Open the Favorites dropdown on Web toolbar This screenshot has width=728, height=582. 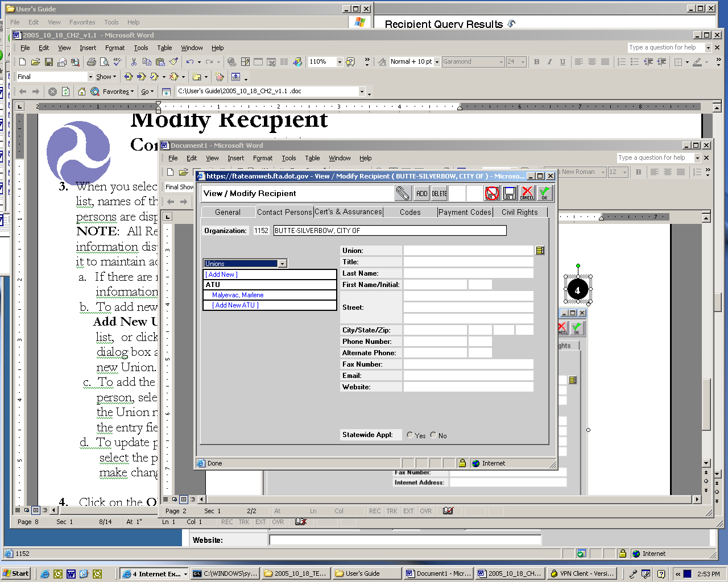point(118,92)
